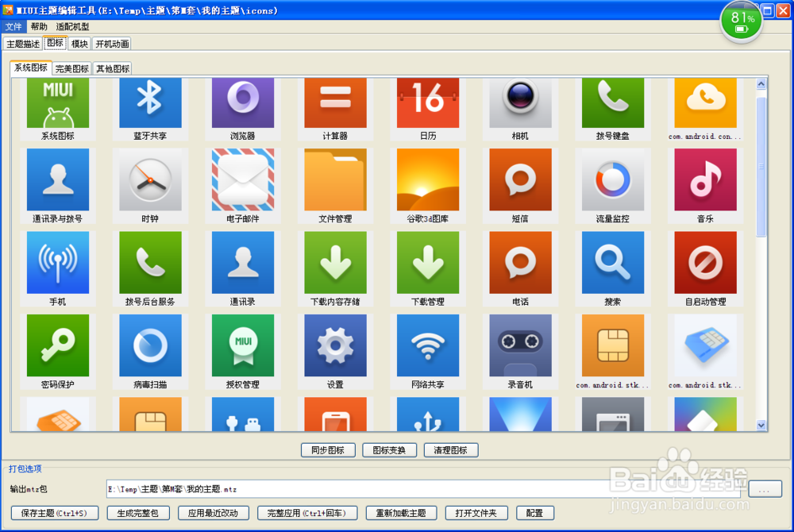Click the 输出mtz包 path field
The width and height of the screenshot is (794, 532).
tap(423, 489)
